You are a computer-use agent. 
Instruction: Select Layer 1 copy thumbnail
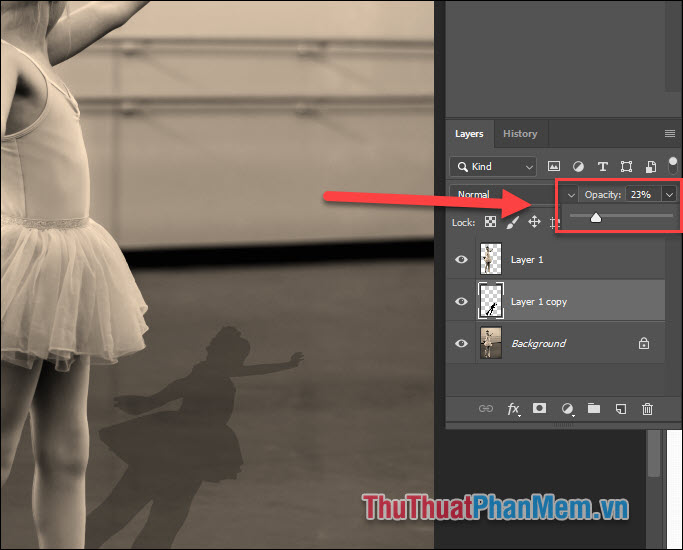(491, 300)
